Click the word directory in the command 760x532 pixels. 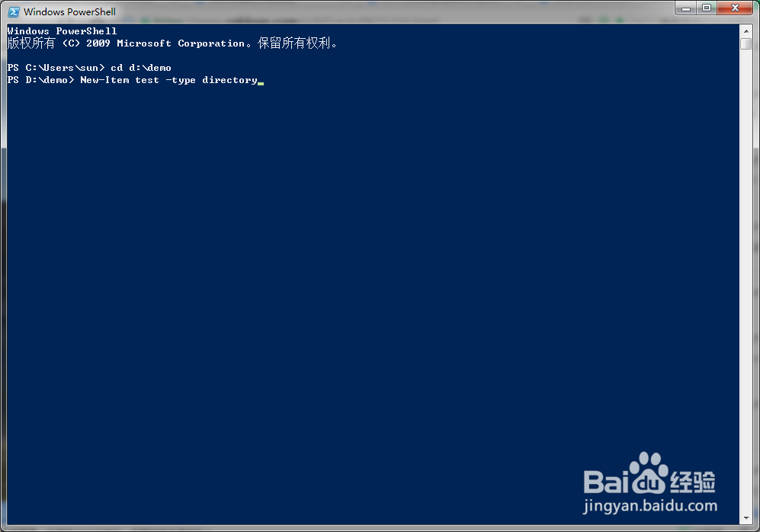point(229,81)
